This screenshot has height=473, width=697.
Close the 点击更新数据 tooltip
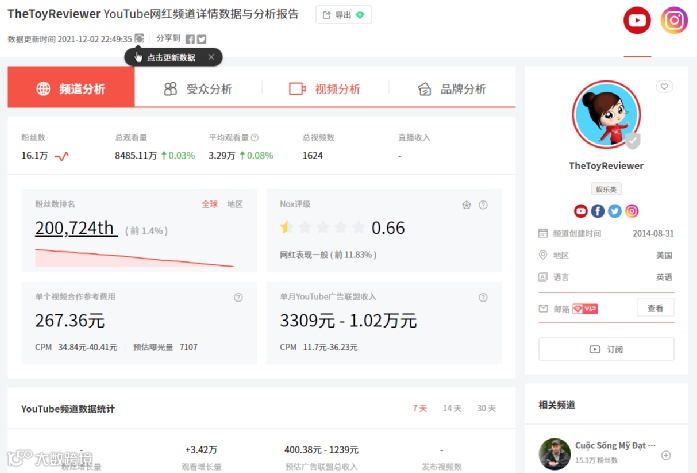[211, 57]
